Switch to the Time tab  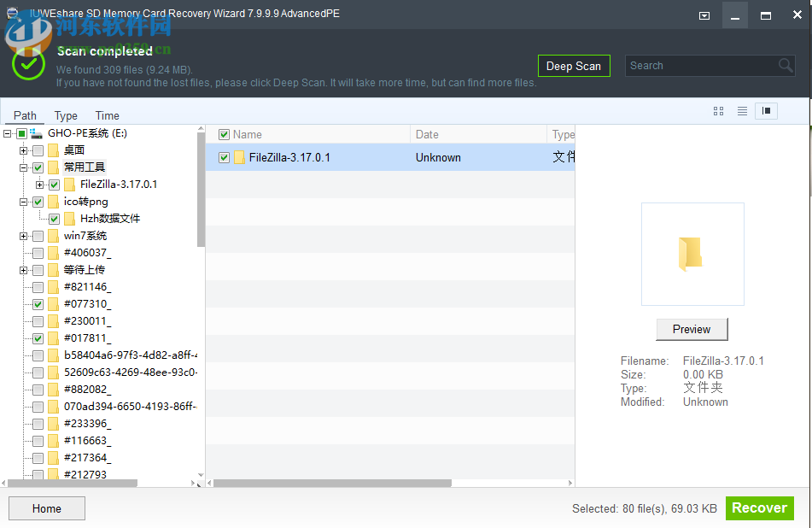click(x=107, y=115)
